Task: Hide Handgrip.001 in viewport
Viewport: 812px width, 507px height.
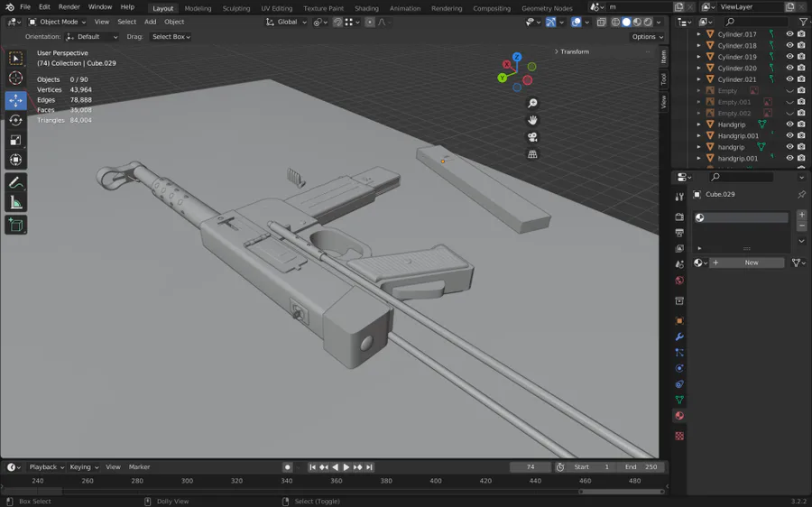Action: coord(789,135)
